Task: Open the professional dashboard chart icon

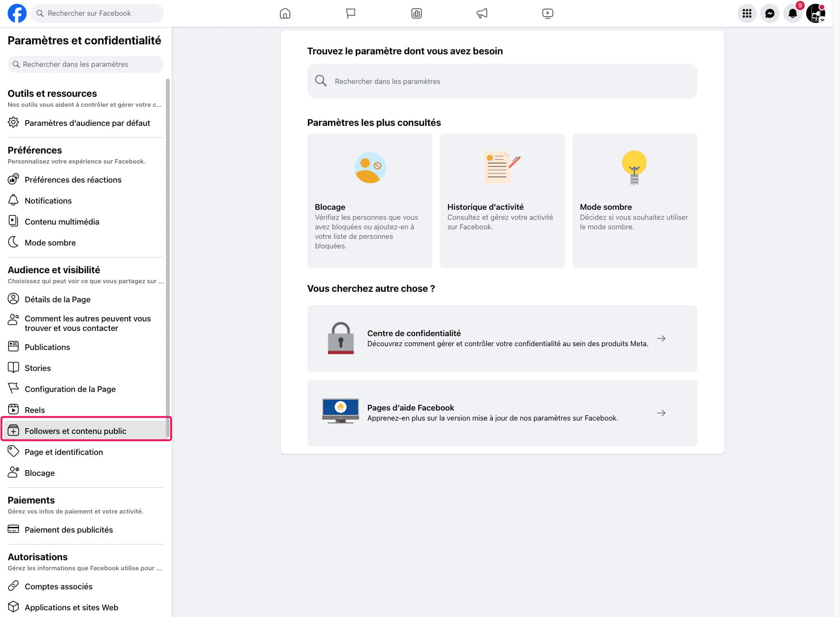Action: point(416,13)
